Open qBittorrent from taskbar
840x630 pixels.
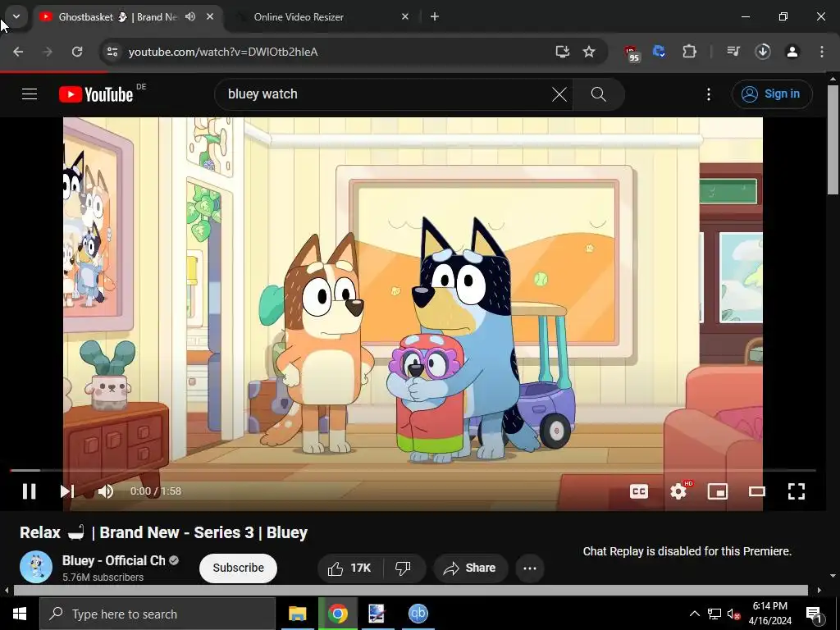418,614
